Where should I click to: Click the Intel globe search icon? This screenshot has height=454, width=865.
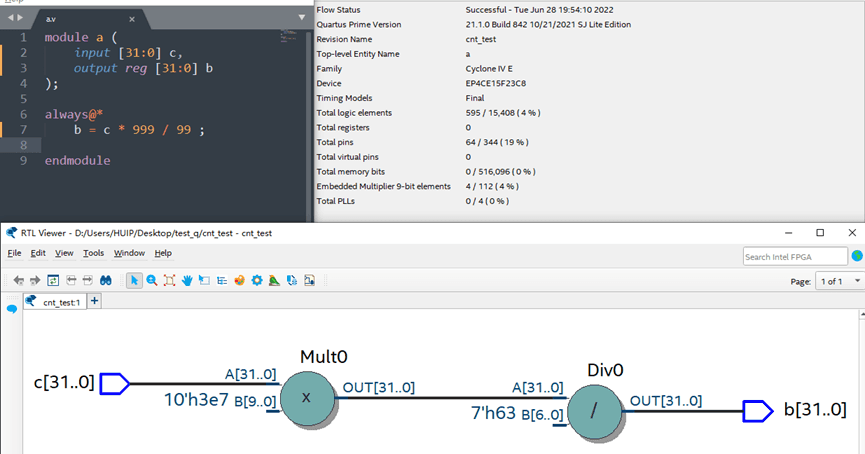pyautogui.click(x=857, y=256)
